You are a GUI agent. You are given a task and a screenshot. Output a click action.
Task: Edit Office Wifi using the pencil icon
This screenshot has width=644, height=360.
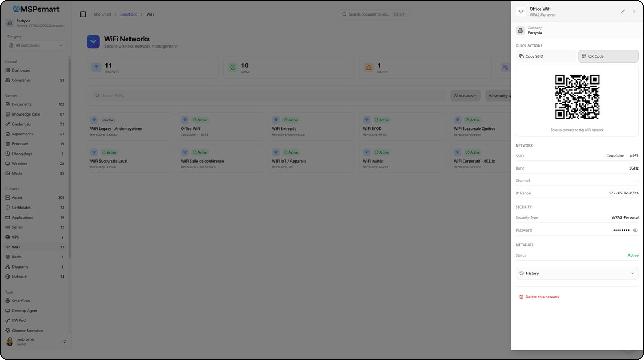[623, 11]
